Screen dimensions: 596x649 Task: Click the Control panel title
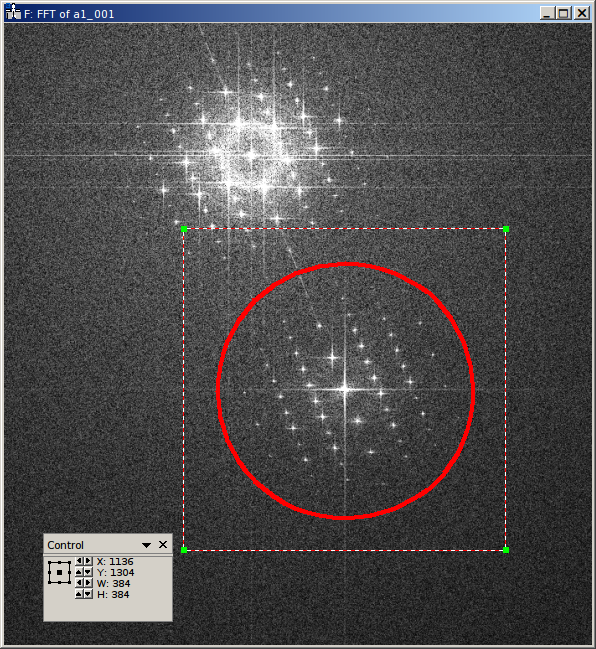click(x=65, y=545)
